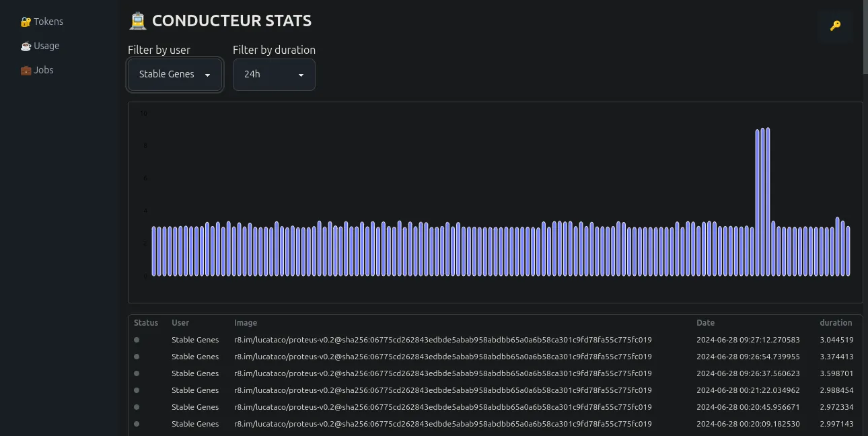Select date 2024-06-28 09:26:37.560623
This screenshot has width=868, height=436.
(748, 373)
